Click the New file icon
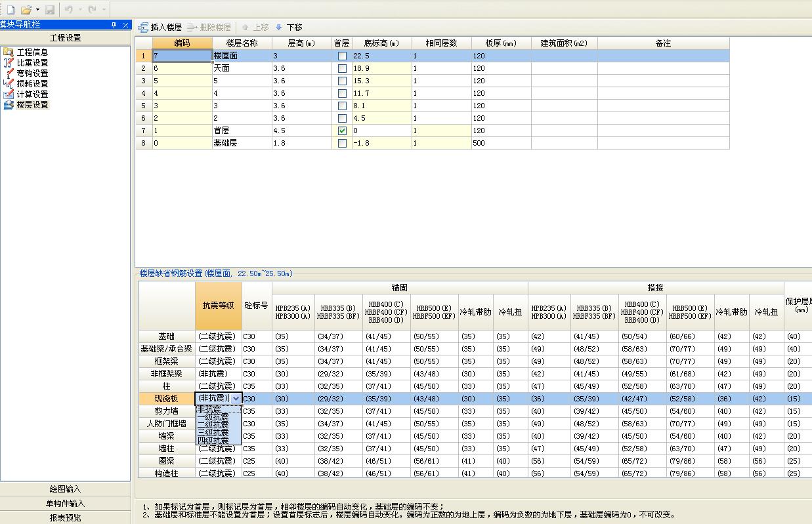The width and height of the screenshot is (812, 524). pyautogui.click(x=10, y=10)
